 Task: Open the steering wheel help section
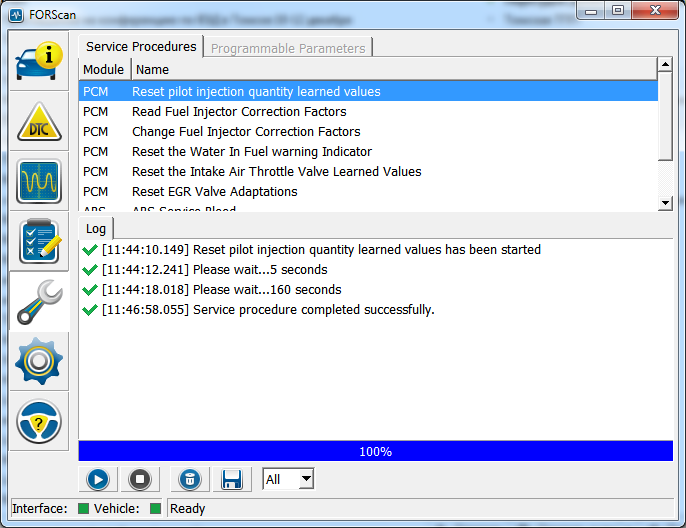tap(39, 419)
